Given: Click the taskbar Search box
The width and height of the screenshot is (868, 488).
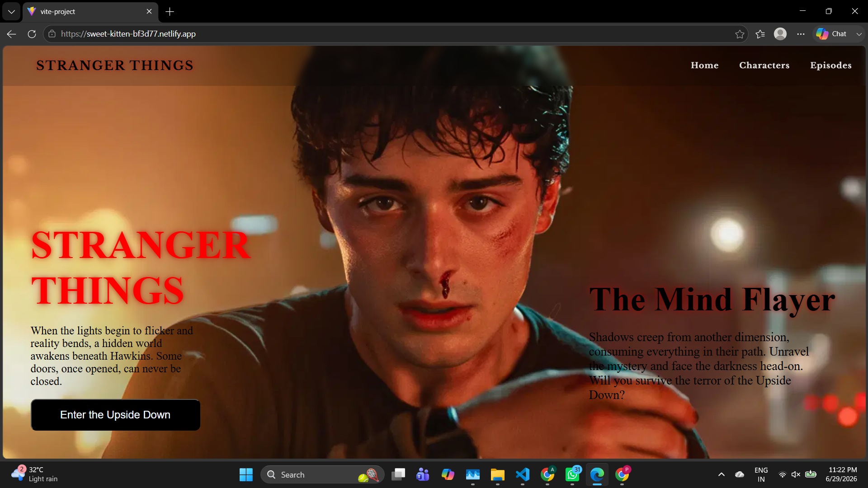Looking at the screenshot, I should click(322, 475).
